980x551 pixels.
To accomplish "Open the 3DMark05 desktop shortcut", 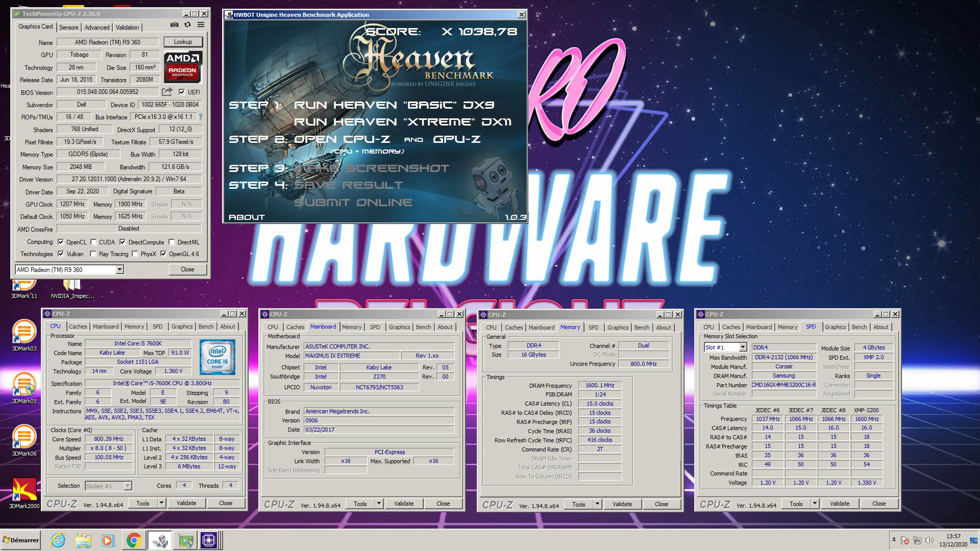I will pos(24,388).
